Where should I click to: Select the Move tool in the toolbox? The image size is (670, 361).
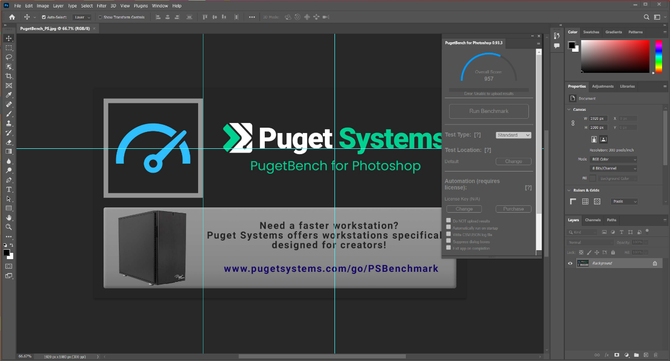pos(9,38)
